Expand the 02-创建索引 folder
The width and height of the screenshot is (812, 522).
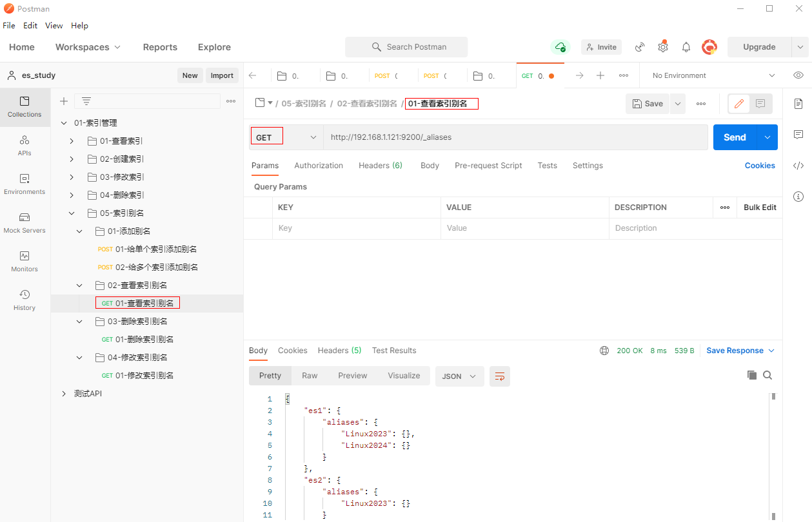(x=72, y=159)
